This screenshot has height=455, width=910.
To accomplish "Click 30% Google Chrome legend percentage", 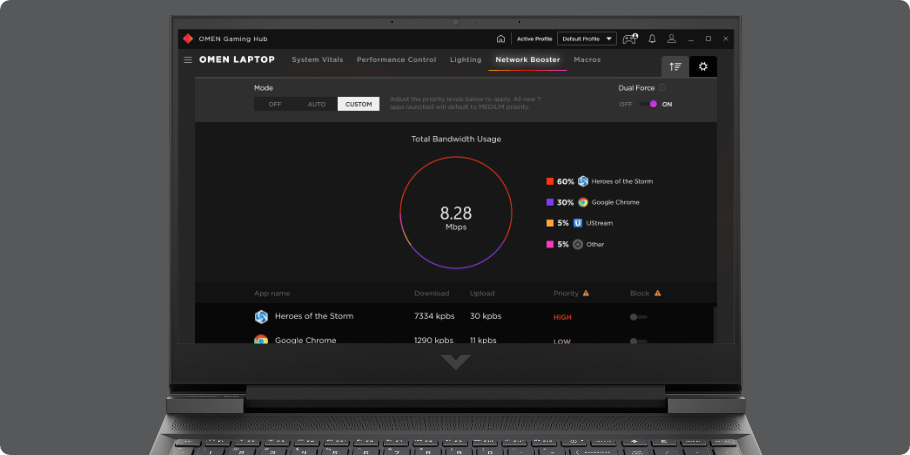I will click(565, 203).
